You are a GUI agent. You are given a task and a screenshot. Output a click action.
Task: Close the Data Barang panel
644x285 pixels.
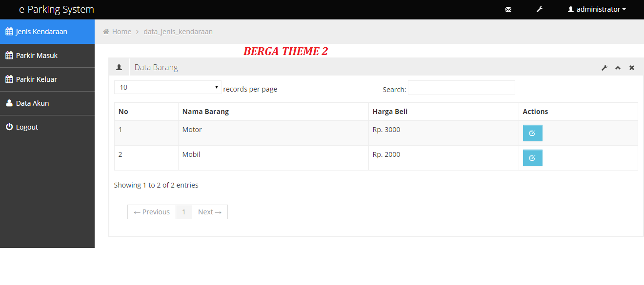[x=632, y=68]
